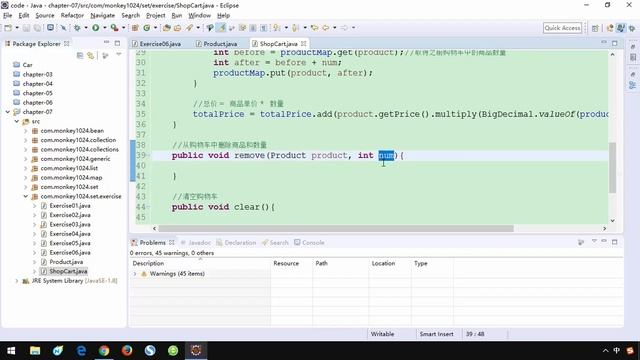Click the Search flashlight toolbar icon
Image resolution: width=640 pixels, height=360 pixels.
point(189,28)
